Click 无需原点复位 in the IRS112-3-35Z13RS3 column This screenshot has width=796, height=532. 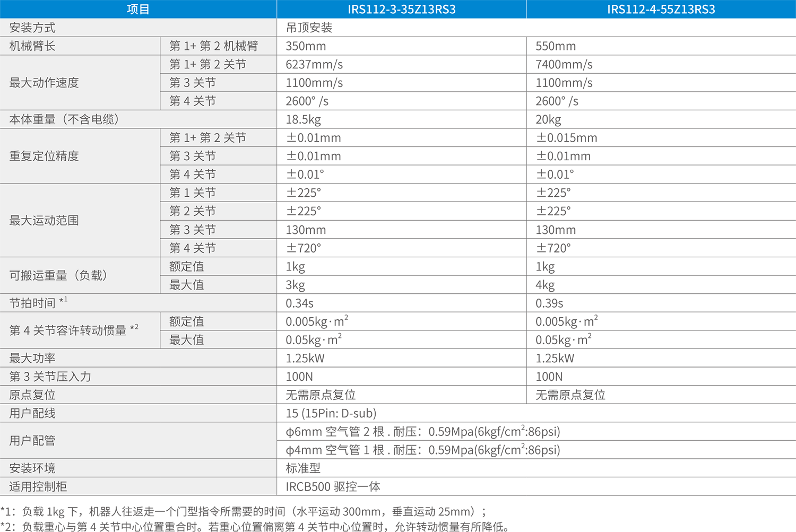tap(321, 395)
